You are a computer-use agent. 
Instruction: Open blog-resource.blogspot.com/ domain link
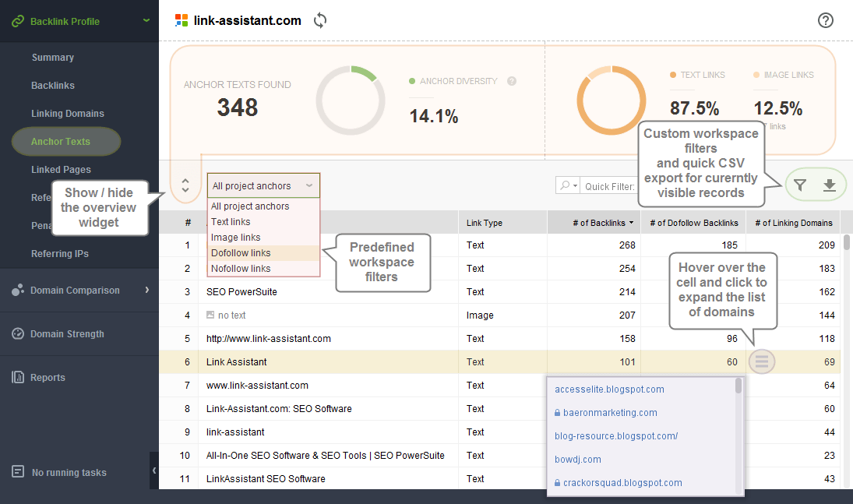[x=616, y=436]
